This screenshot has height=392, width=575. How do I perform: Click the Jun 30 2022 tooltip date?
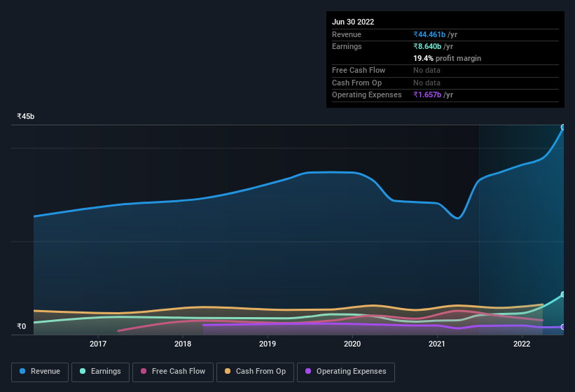353,22
